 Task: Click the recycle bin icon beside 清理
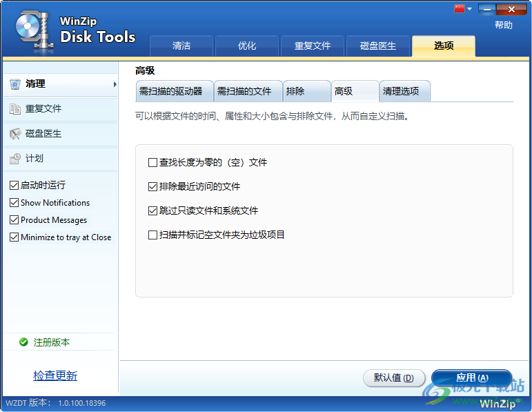pos(15,84)
